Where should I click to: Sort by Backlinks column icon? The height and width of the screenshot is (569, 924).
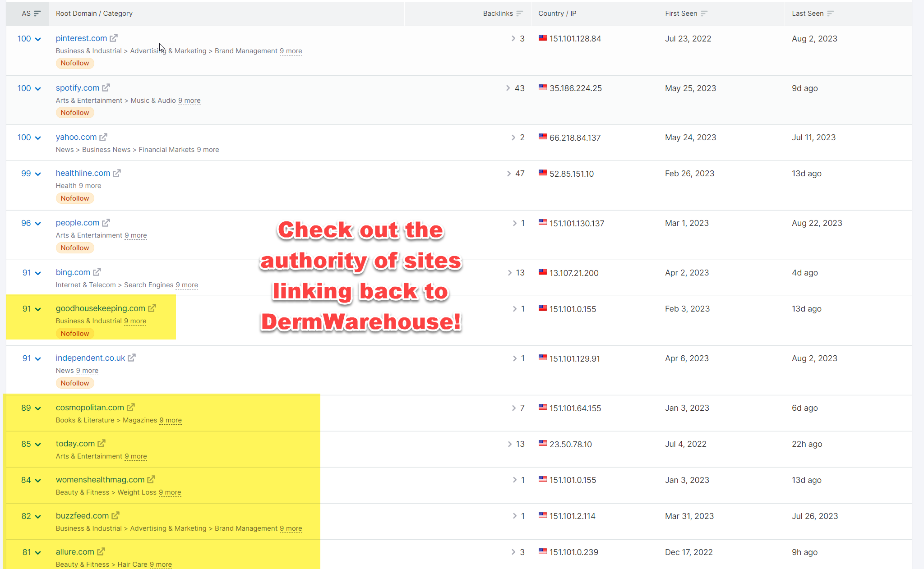click(520, 14)
